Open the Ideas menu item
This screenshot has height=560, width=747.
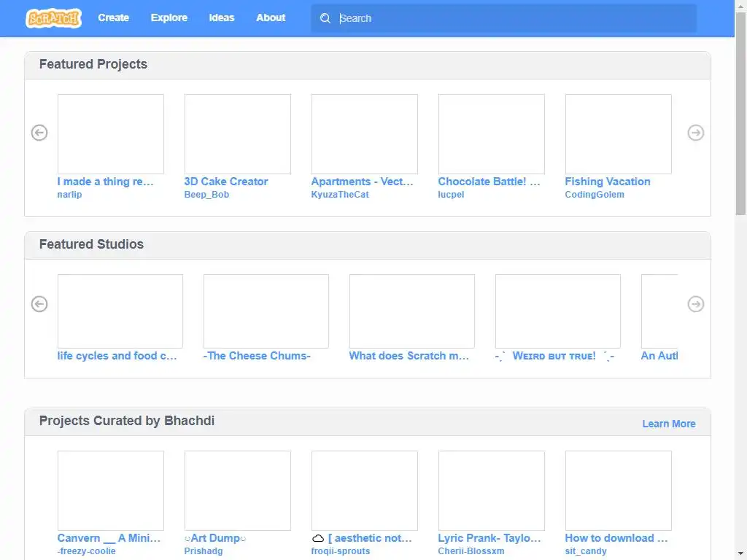pos(222,17)
